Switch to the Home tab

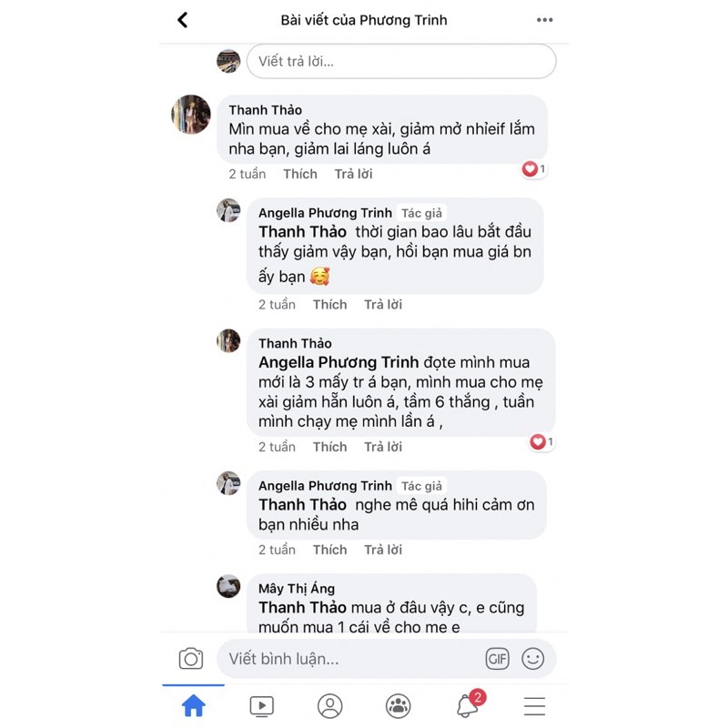click(193, 706)
